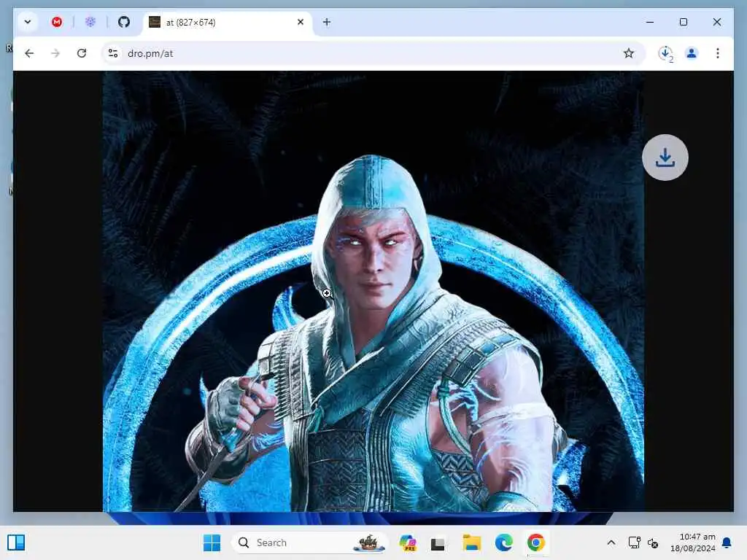Minimize the Chrome window
The width and height of the screenshot is (747, 560).
click(650, 22)
